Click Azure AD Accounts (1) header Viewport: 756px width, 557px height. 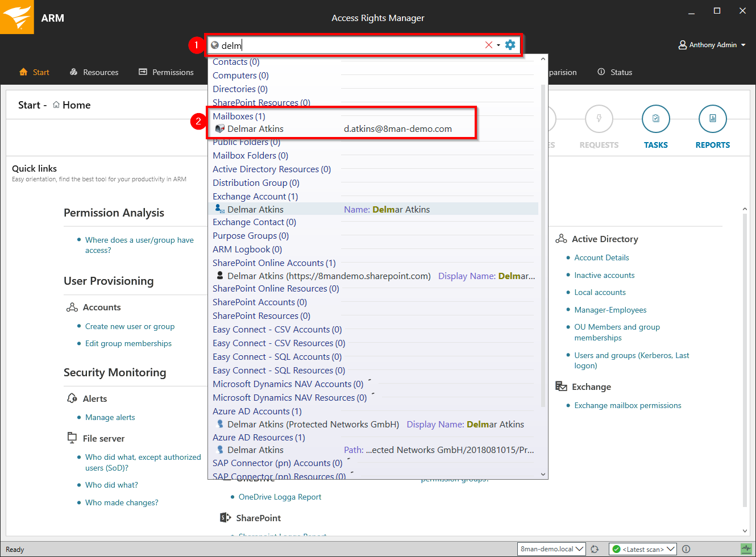click(257, 411)
